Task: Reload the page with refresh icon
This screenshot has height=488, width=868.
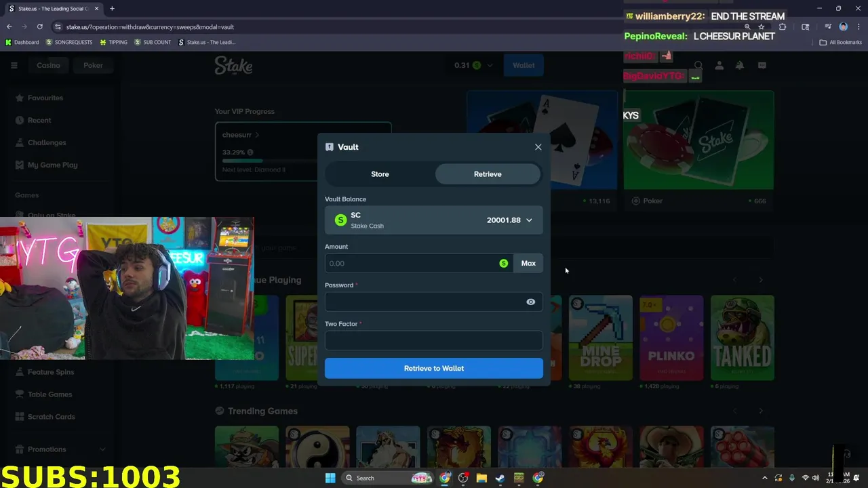Action: point(40,27)
